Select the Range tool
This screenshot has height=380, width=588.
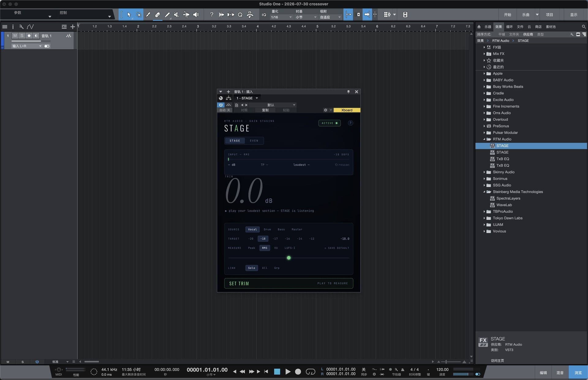(138, 14)
